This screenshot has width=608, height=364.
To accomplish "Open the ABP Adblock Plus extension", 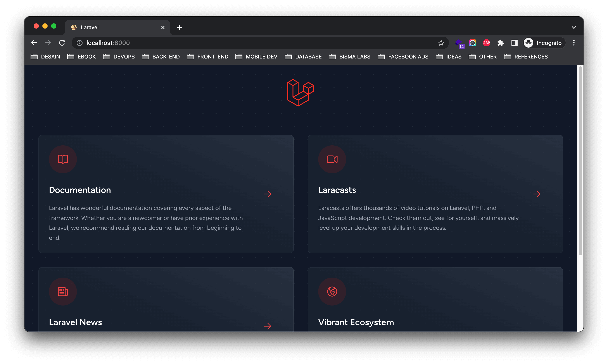I will click(x=487, y=43).
